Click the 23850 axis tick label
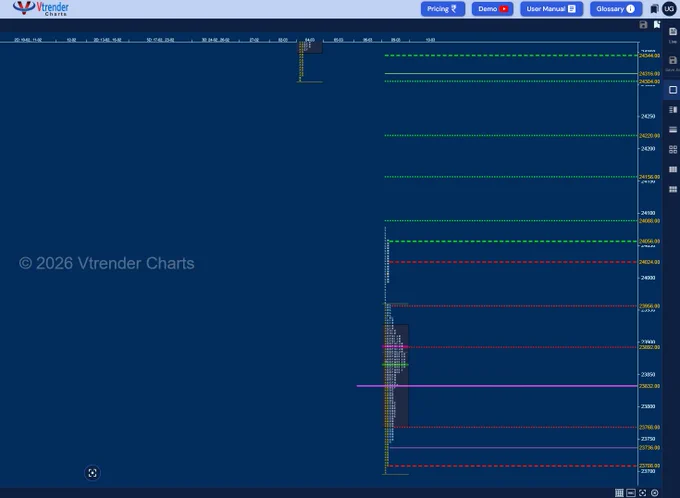680x498 pixels. pos(648,374)
